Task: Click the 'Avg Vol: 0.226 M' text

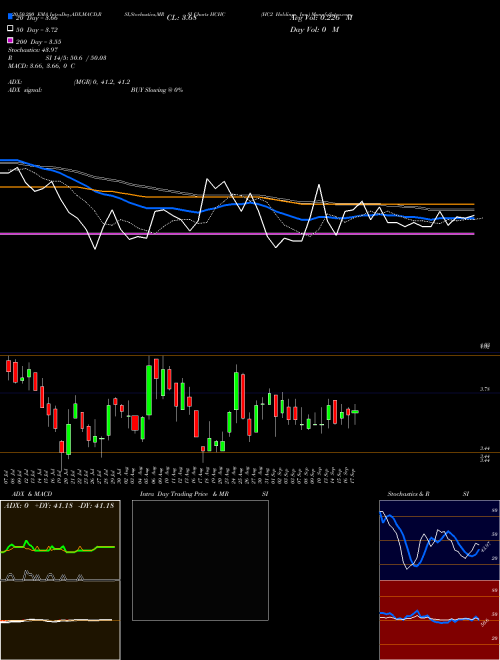Action: point(321,18)
